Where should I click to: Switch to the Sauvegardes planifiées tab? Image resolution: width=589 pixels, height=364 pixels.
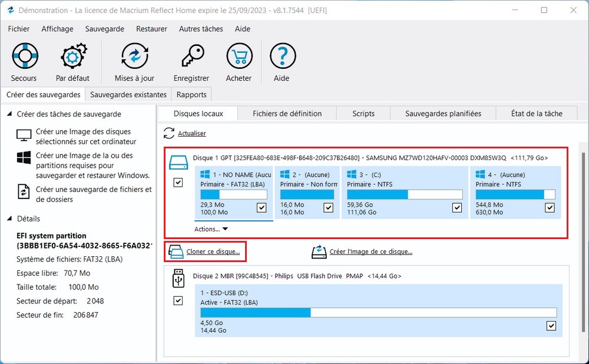click(443, 114)
